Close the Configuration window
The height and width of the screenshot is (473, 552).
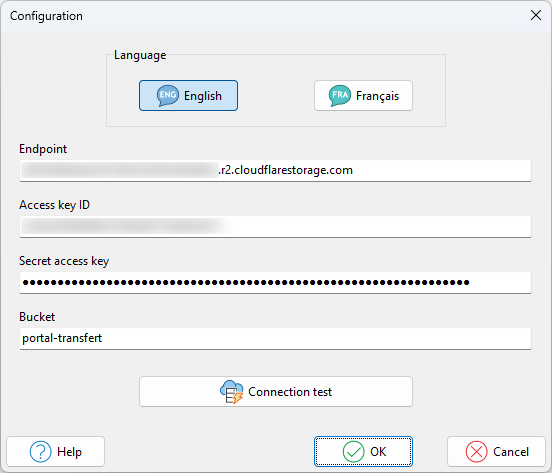point(536,15)
